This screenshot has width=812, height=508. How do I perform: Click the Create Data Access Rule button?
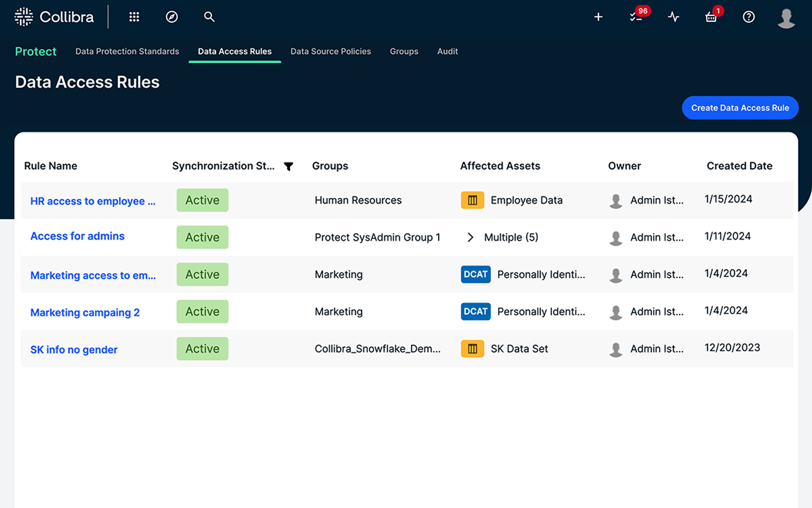[x=740, y=108]
